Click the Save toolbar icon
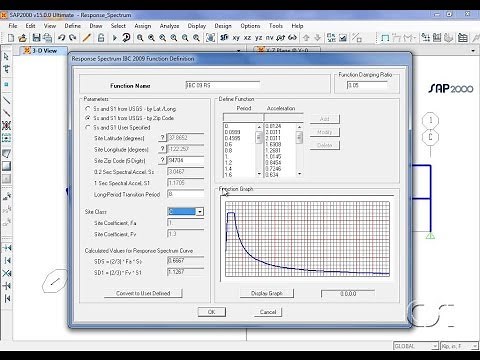Image resolution: width=480 pixels, height=360 pixels. 36,38
